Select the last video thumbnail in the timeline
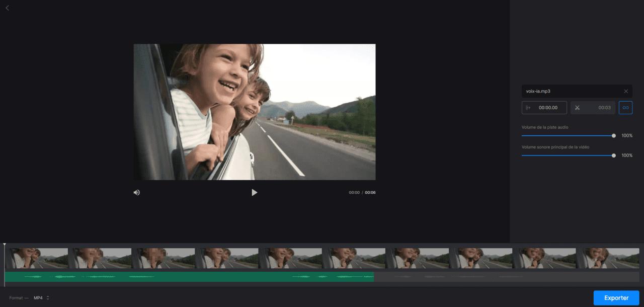Image resolution: width=644 pixels, height=307 pixels. (608, 258)
